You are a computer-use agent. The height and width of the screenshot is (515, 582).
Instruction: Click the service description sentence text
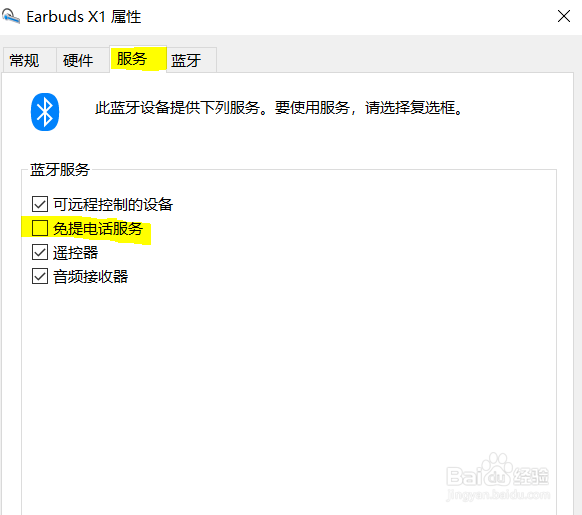279,108
